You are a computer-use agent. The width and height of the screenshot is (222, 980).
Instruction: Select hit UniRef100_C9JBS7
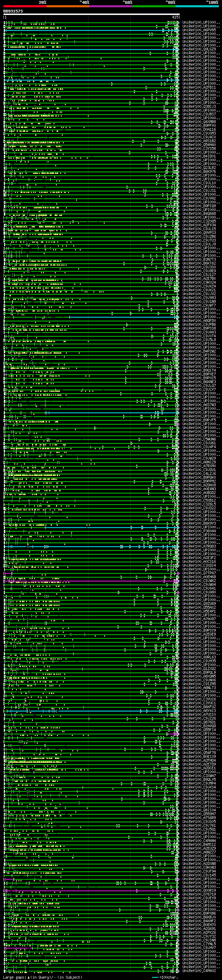tap(199, 114)
